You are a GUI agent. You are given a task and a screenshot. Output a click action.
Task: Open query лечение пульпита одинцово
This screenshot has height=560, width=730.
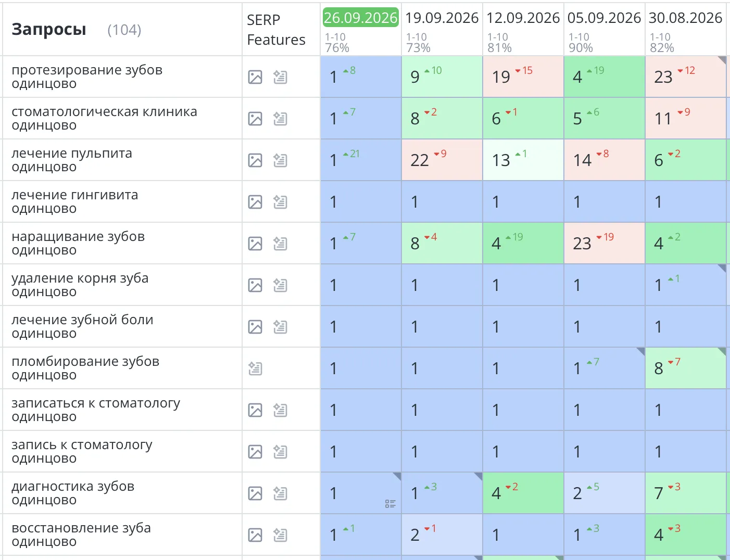72,160
